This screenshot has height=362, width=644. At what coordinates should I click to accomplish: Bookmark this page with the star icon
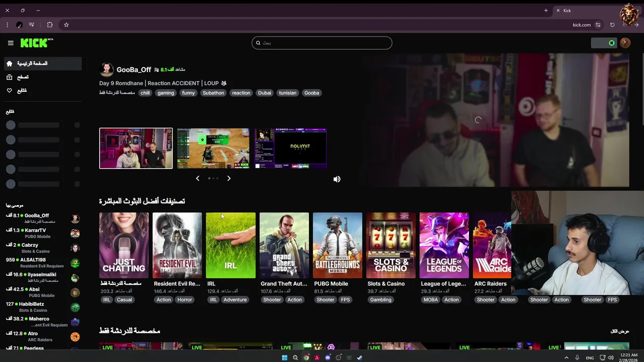[x=66, y=25]
